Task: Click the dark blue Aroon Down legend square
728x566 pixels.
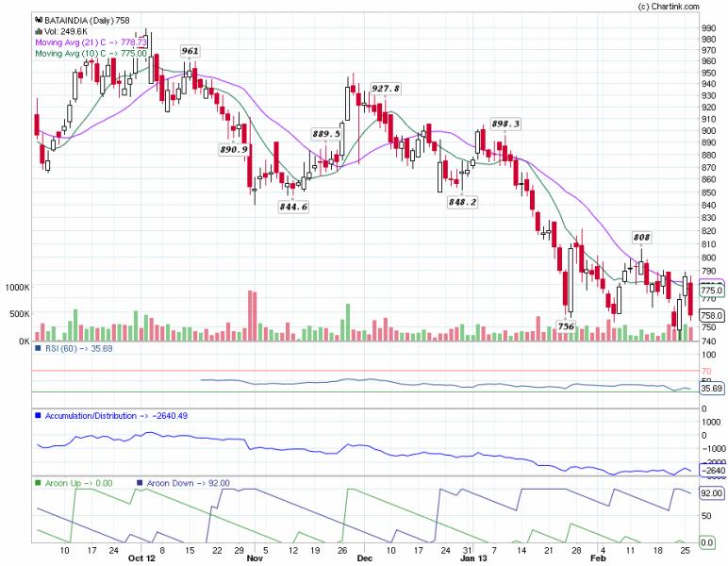Action: [x=140, y=483]
